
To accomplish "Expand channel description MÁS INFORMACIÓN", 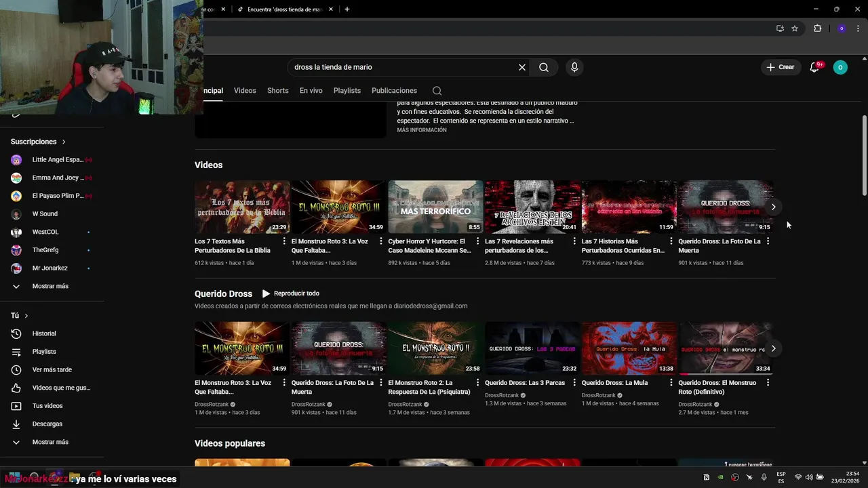I will [x=422, y=130].
